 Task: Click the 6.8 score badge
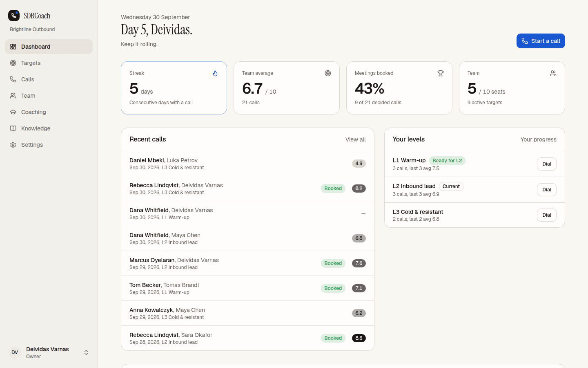(359, 238)
